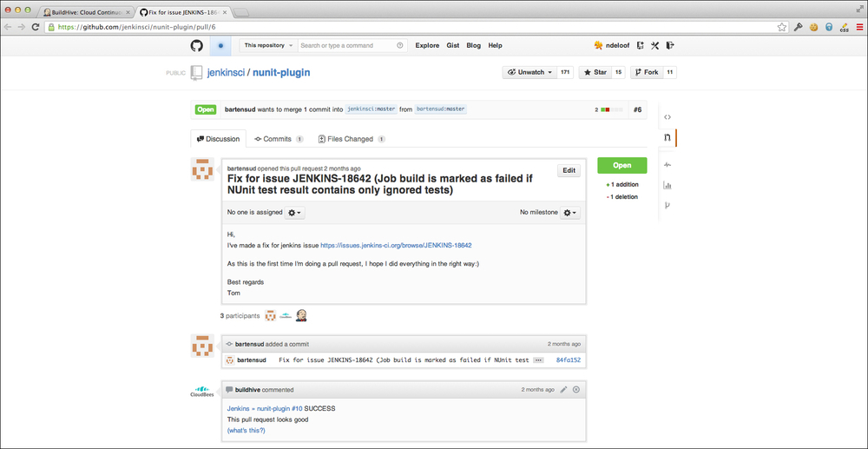Screen dimensions: 868x449
Task: Open the milestone gear dropdown
Action: 570,213
